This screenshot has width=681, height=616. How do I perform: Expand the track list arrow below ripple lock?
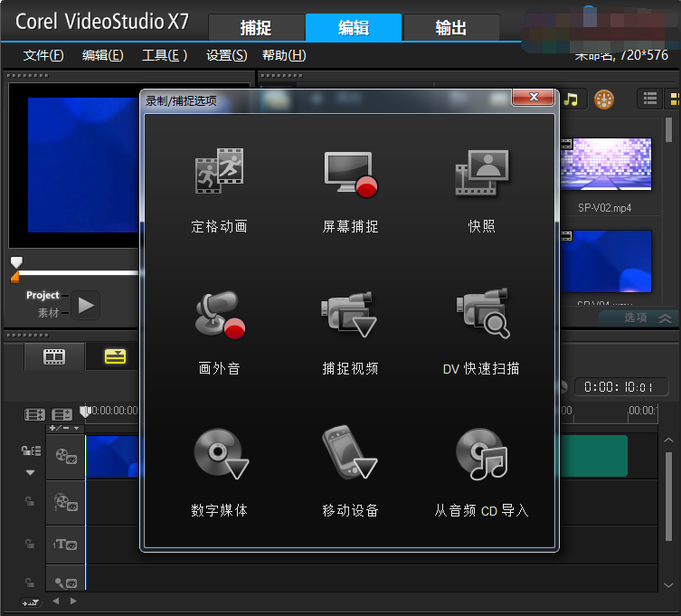point(30,472)
